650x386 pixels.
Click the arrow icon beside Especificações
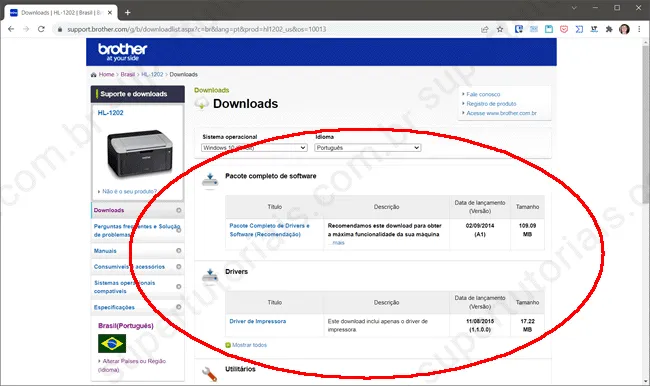(179, 307)
